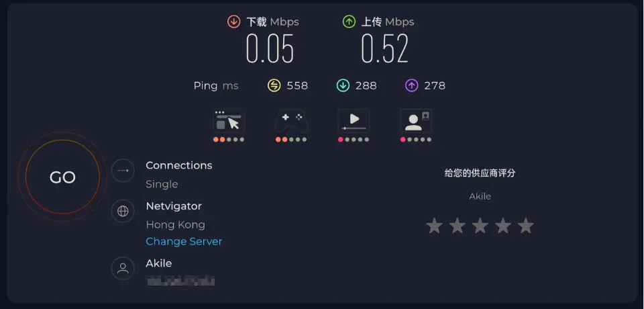The width and height of the screenshot is (644, 309).
Task: Select the Single connections setting
Action: (x=162, y=184)
